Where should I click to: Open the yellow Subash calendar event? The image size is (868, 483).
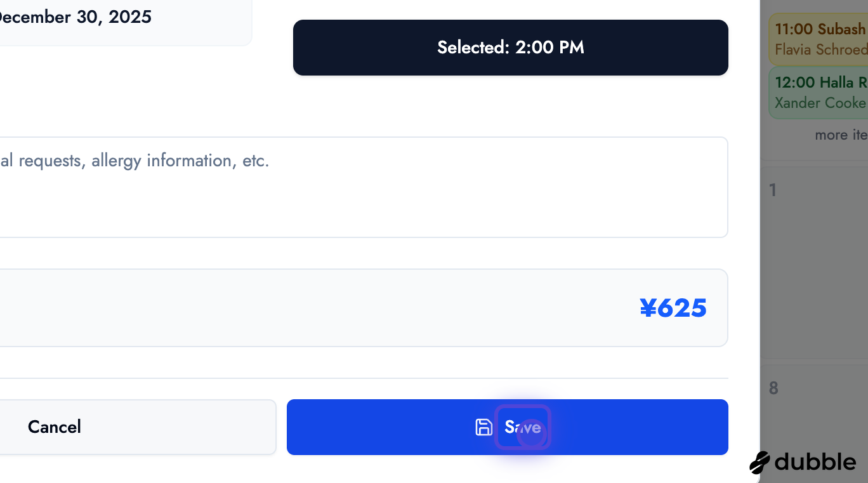(819, 39)
